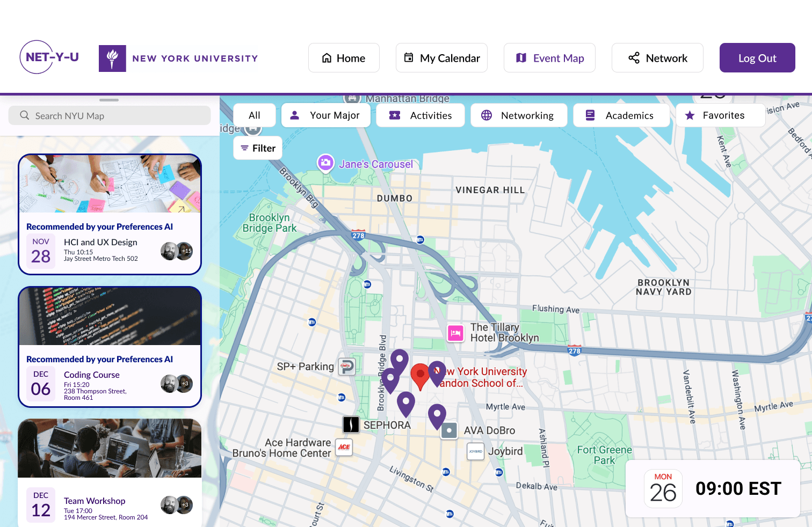Click the red selected map pin
812x527 pixels.
click(420, 376)
